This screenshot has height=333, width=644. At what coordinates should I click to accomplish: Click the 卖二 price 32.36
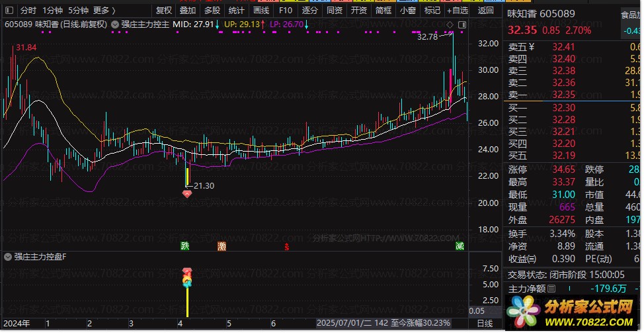click(x=563, y=83)
